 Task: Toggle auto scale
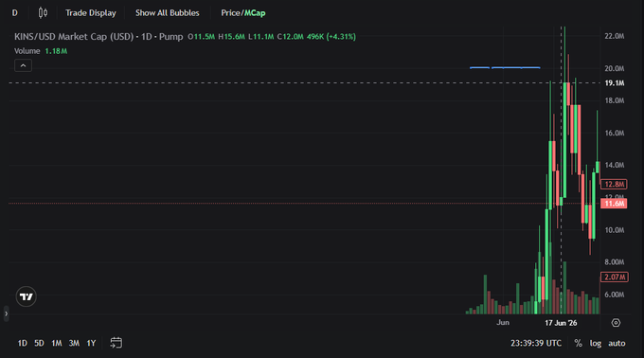click(x=617, y=343)
